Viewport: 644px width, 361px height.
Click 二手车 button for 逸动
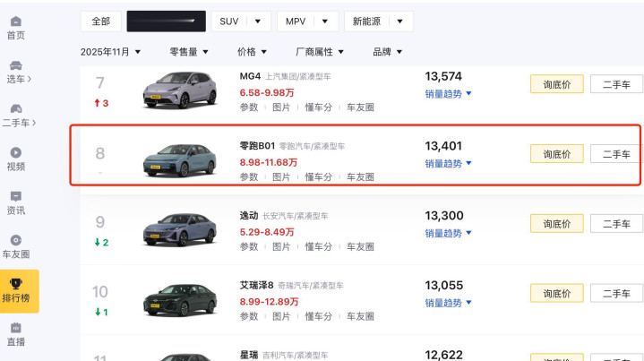(615, 223)
